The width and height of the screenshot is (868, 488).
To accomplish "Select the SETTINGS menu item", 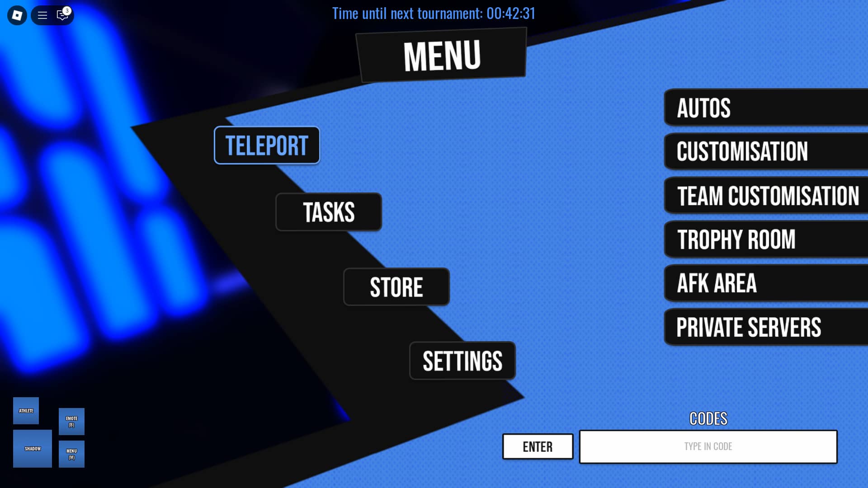I will 462,361.
